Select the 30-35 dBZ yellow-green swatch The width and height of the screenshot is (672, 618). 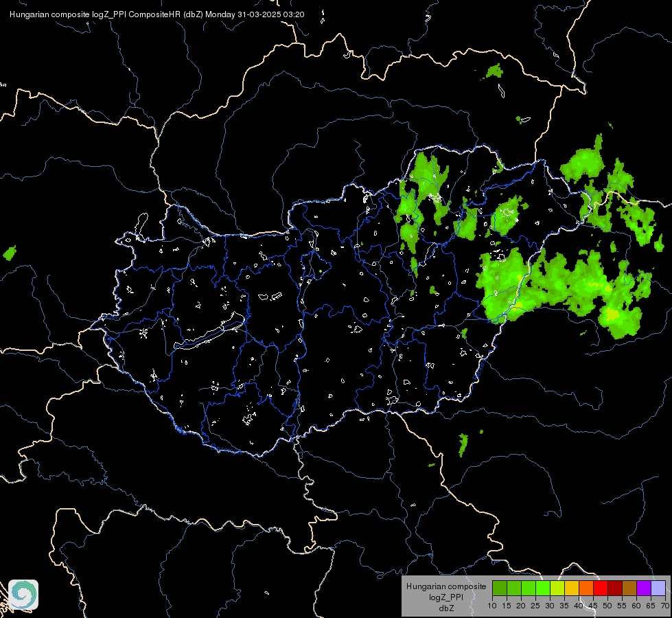pos(557,588)
